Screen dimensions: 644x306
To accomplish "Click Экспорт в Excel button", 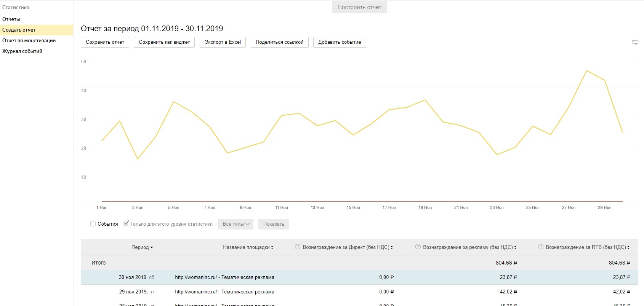I will pyautogui.click(x=223, y=42).
